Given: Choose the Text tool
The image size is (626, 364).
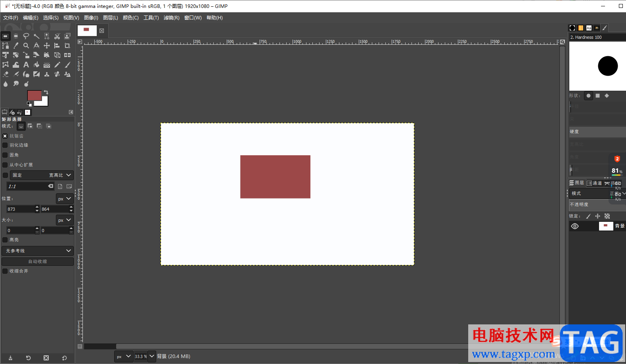Looking at the screenshot, I should click(x=26, y=65).
